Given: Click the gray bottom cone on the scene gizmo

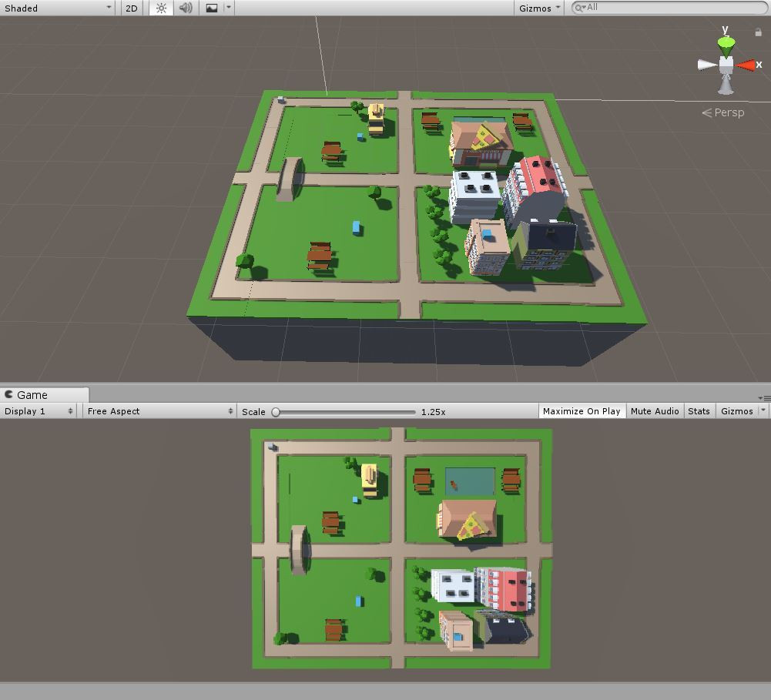Looking at the screenshot, I should coord(726,85).
